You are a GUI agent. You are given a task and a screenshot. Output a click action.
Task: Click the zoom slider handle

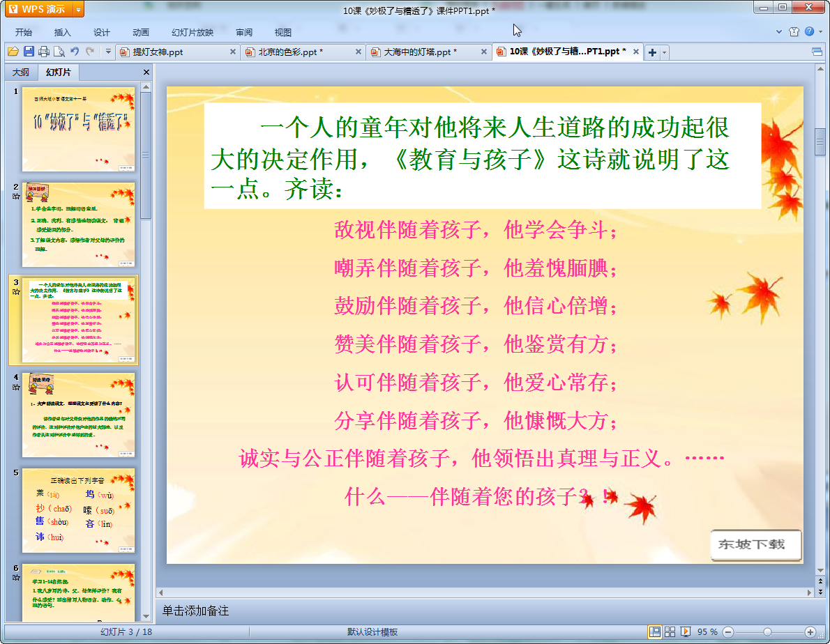(x=767, y=631)
